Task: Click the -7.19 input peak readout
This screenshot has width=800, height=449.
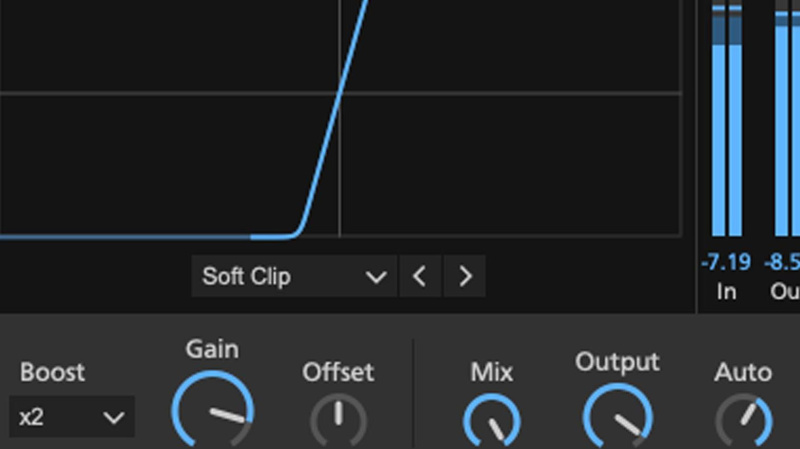Action: click(x=726, y=262)
